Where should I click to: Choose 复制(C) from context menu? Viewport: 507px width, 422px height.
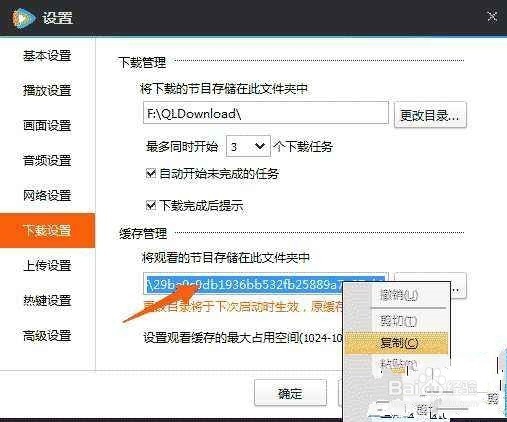pyautogui.click(x=396, y=343)
